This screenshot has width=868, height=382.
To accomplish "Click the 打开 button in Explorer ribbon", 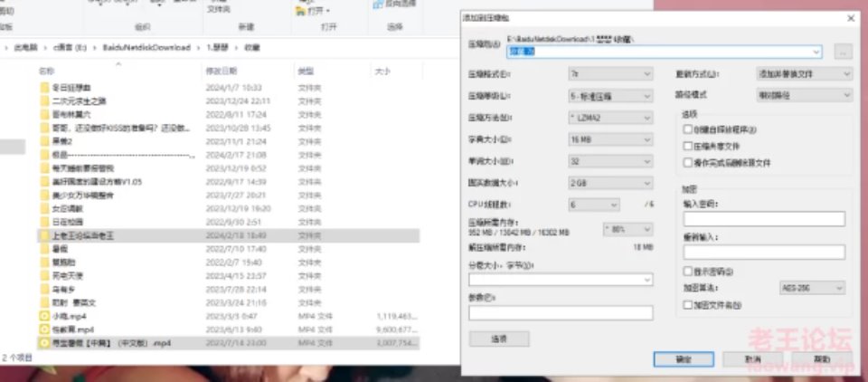I will 314,11.
